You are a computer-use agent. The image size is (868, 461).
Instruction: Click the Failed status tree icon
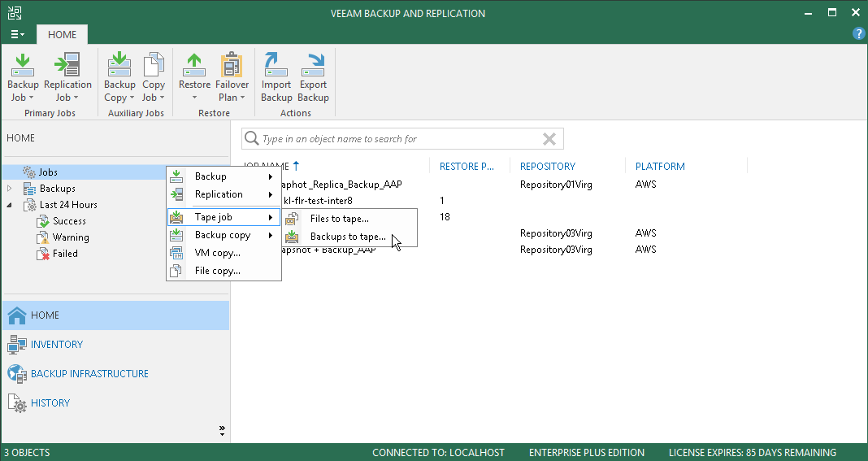(43, 254)
